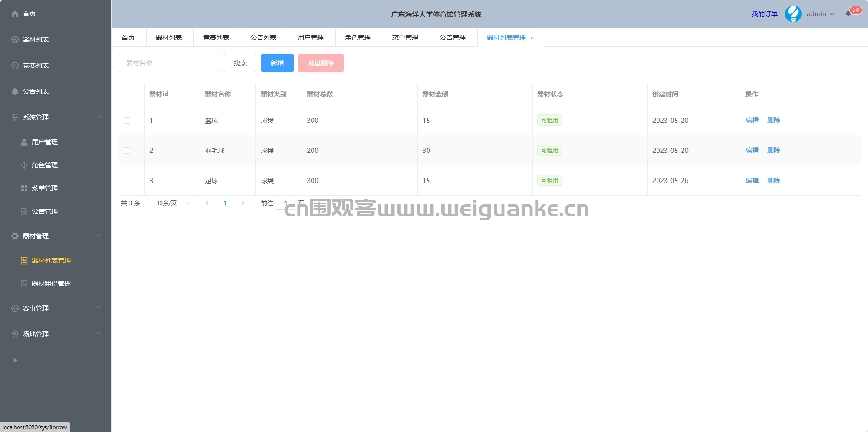The image size is (868, 432).
Task: Click the 公告列表 bell icon in sidebar
Action: coord(15,91)
